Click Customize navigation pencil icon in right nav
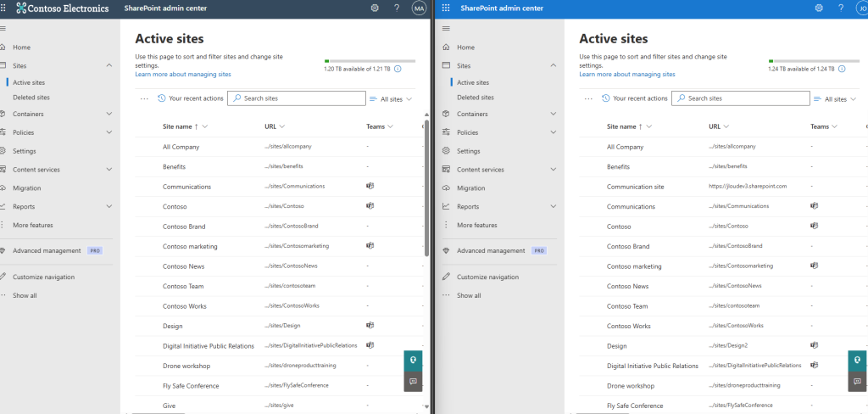This screenshot has height=414, width=868. pos(446,277)
